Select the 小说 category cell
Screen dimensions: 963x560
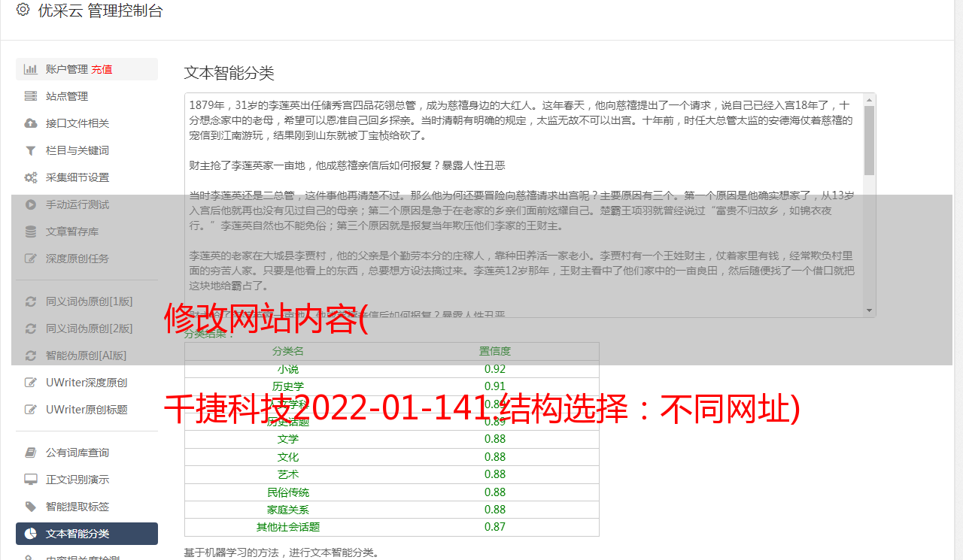288,369
